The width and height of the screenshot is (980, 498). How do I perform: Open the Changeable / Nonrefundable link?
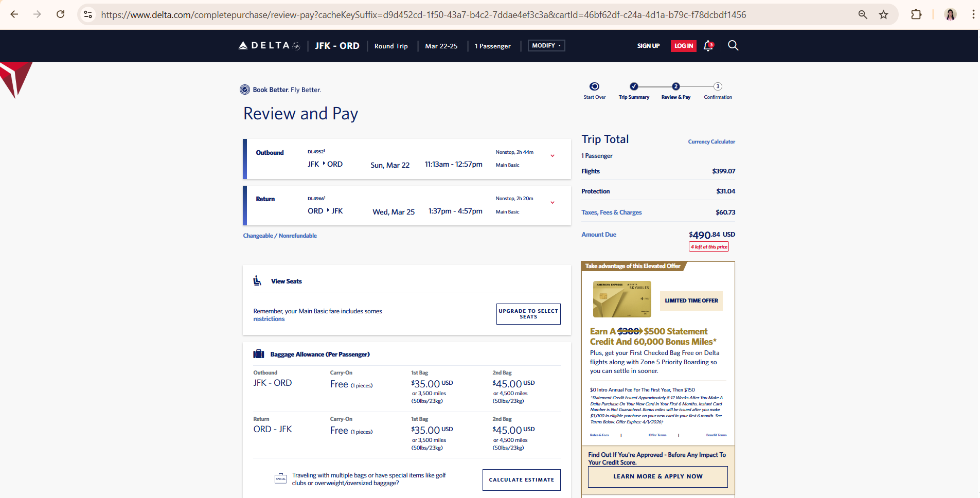click(x=280, y=236)
